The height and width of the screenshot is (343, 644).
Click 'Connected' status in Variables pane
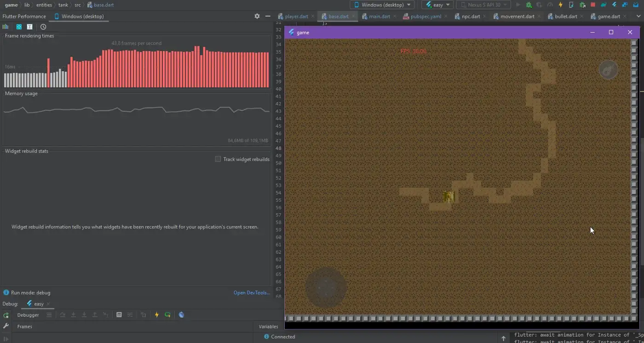(283, 337)
